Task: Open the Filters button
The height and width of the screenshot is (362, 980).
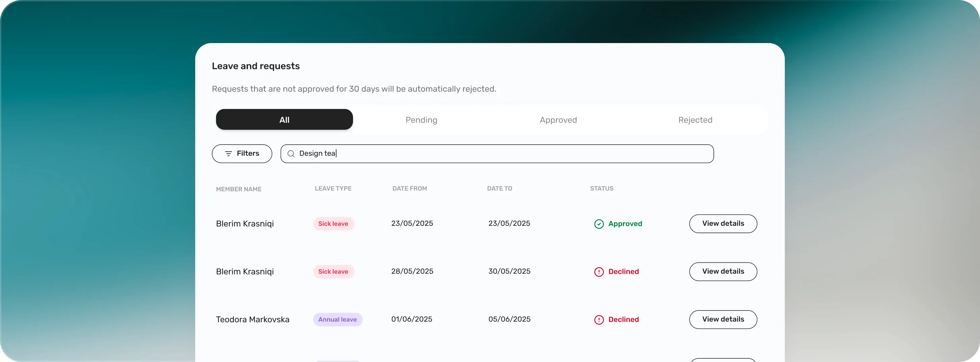Action: (242, 154)
